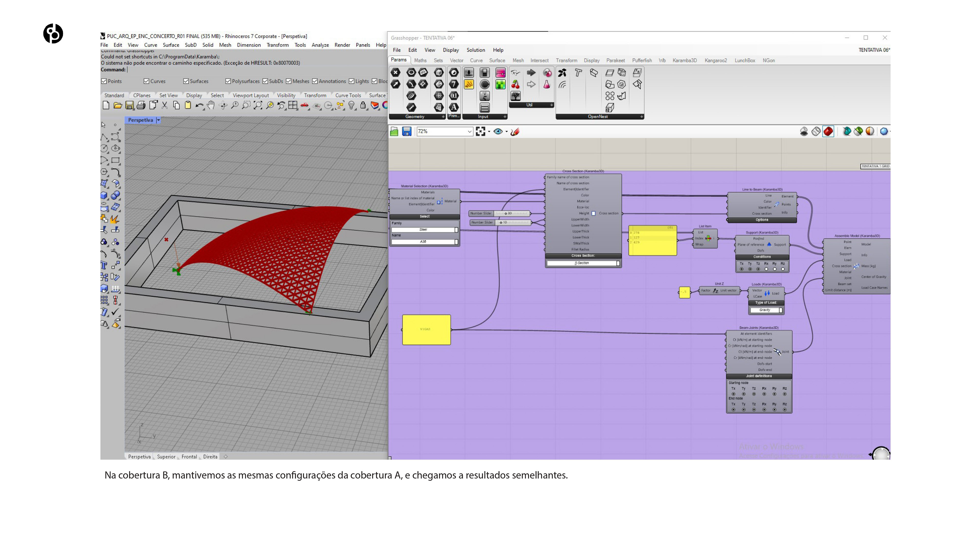
Task: Switch to the Frontal viewport tab
Action: click(189, 457)
